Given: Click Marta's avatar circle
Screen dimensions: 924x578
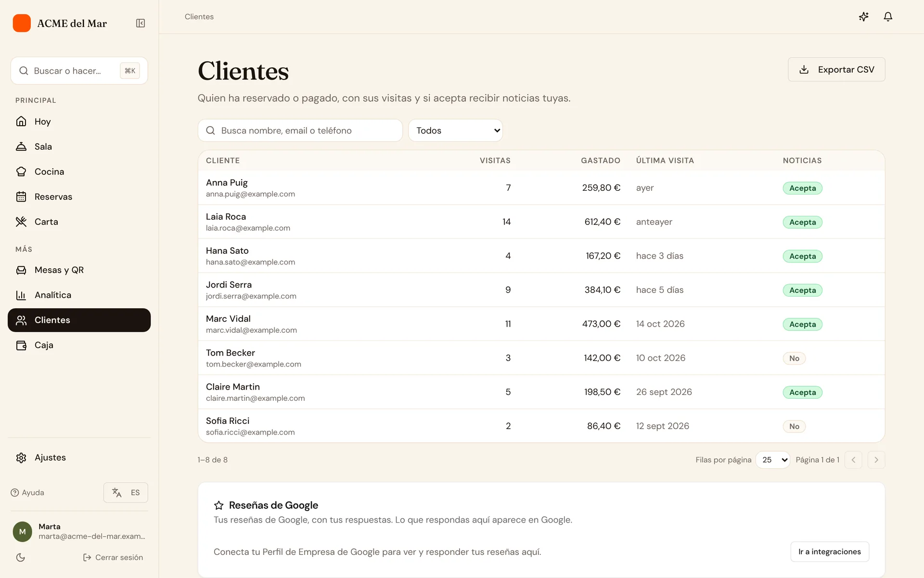Looking at the screenshot, I should pos(22,531).
